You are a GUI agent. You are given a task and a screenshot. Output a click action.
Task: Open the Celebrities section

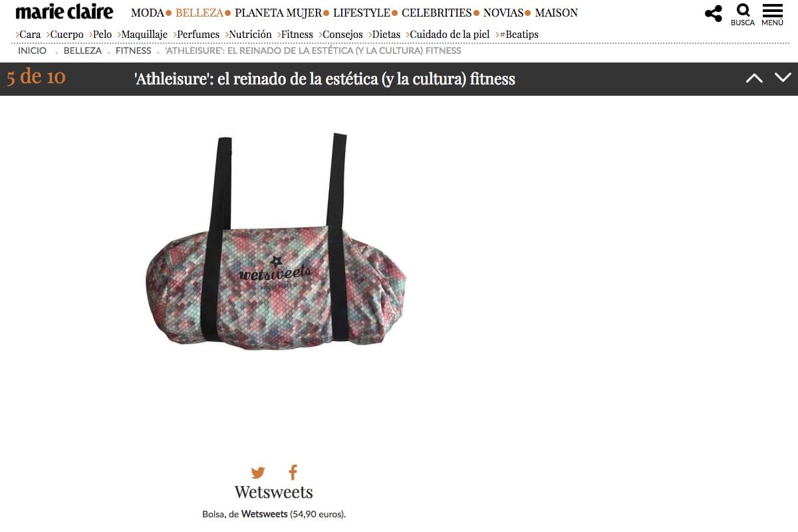[x=436, y=13]
